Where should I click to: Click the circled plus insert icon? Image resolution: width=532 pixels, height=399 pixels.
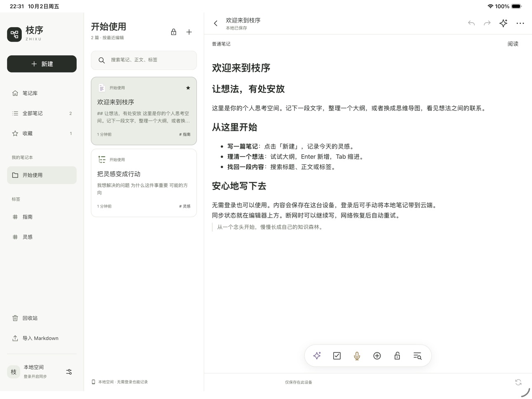coord(377,356)
